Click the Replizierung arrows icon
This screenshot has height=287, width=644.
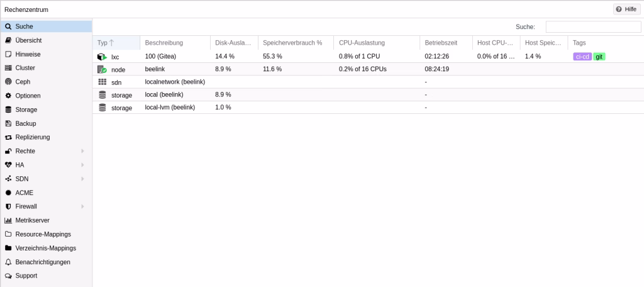[x=8, y=137]
